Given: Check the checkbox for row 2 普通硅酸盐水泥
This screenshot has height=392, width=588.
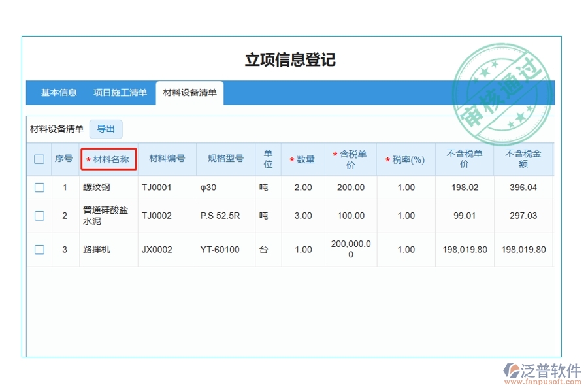Looking at the screenshot, I should point(39,215).
